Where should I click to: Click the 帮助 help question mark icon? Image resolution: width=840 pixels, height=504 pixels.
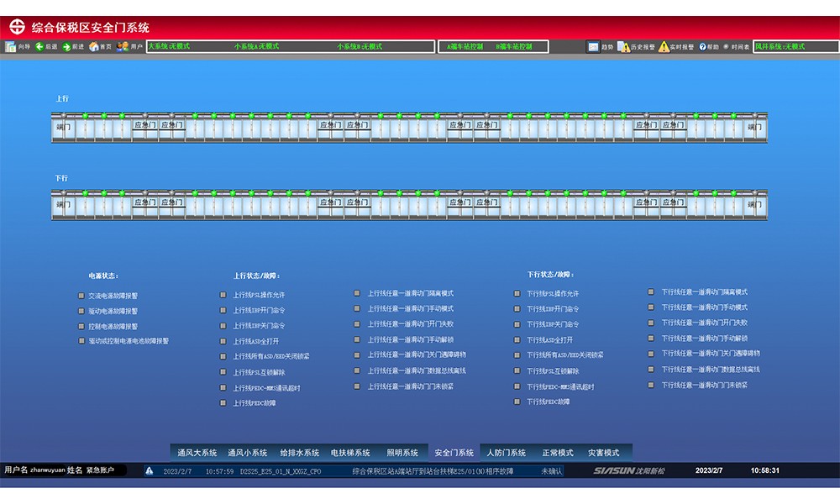coord(702,47)
